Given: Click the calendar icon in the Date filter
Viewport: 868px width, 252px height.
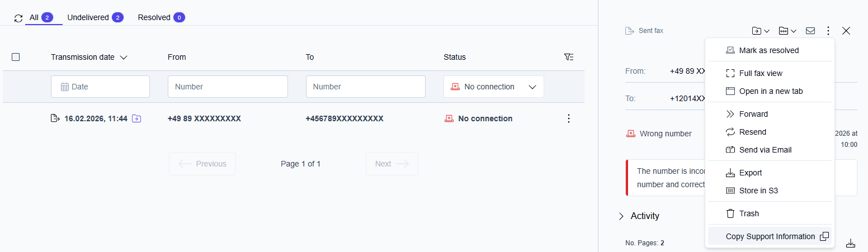Looking at the screenshot, I should pyautogui.click(x=65, y=87).
